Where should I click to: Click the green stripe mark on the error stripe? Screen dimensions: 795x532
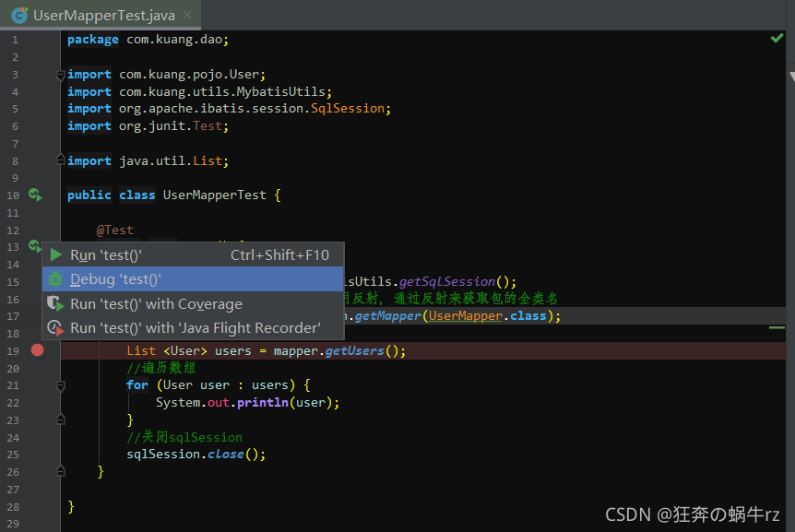(777, 328)
